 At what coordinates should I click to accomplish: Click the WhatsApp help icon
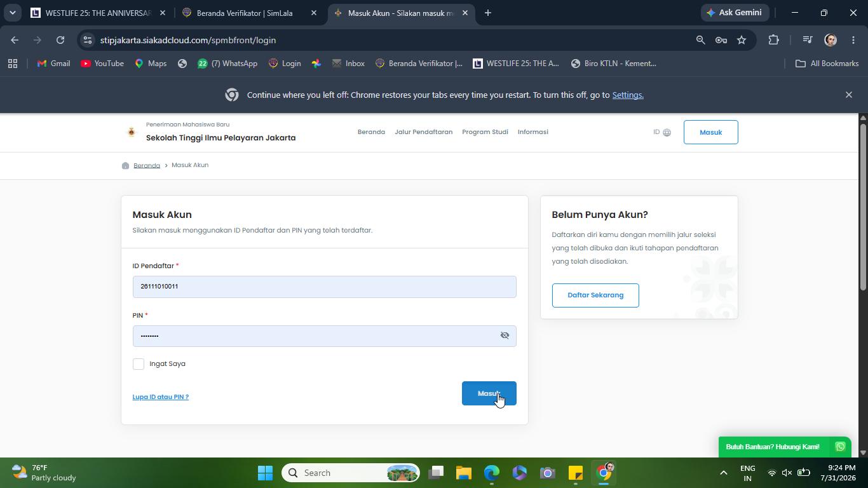point(840,447)
